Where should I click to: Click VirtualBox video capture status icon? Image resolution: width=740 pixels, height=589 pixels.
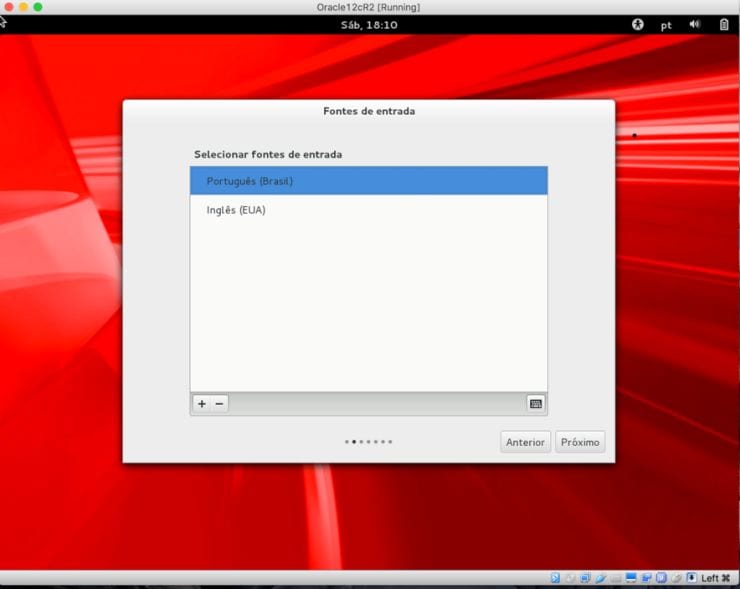point(646,578)
